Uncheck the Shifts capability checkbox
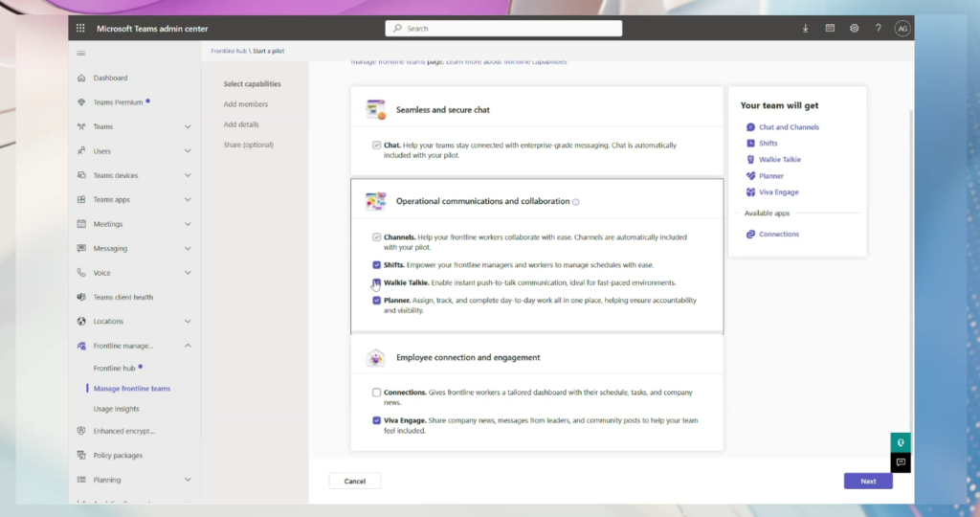The image size is (980, 517). [x=377, y=264]
